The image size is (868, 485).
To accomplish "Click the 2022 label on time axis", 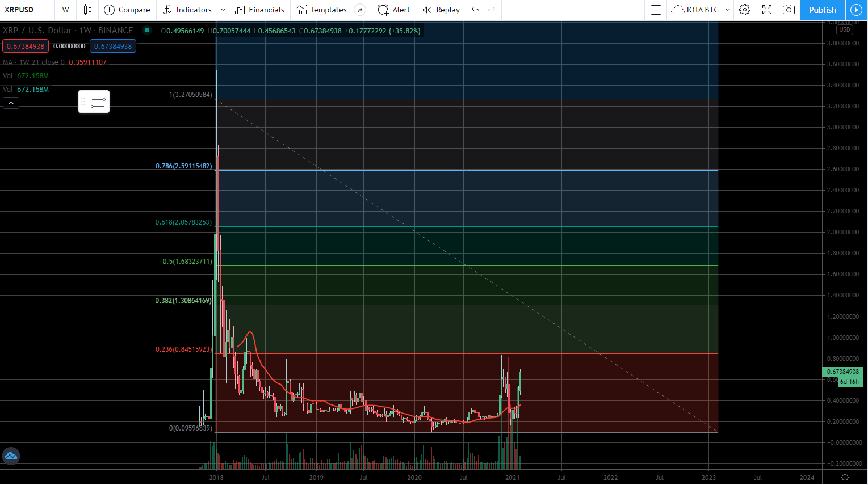I will coord(610,478).
